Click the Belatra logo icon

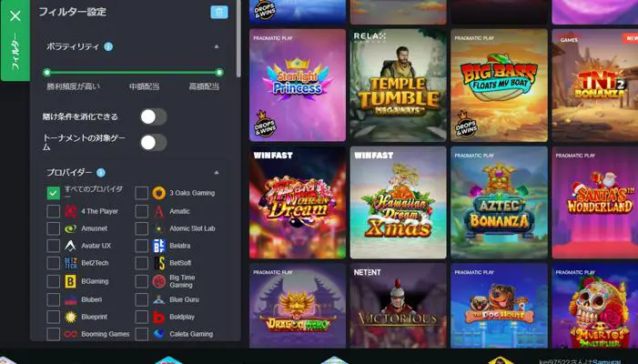click(158, 246)
